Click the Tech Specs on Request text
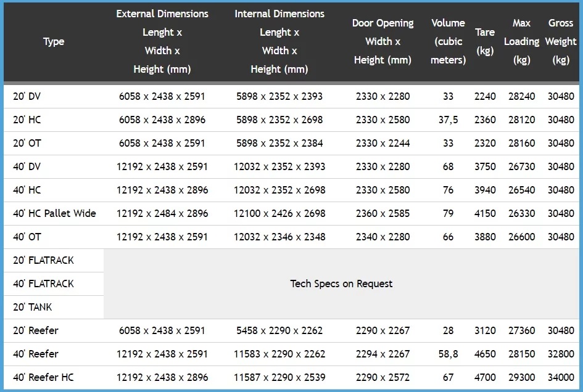 pos(341,284)
